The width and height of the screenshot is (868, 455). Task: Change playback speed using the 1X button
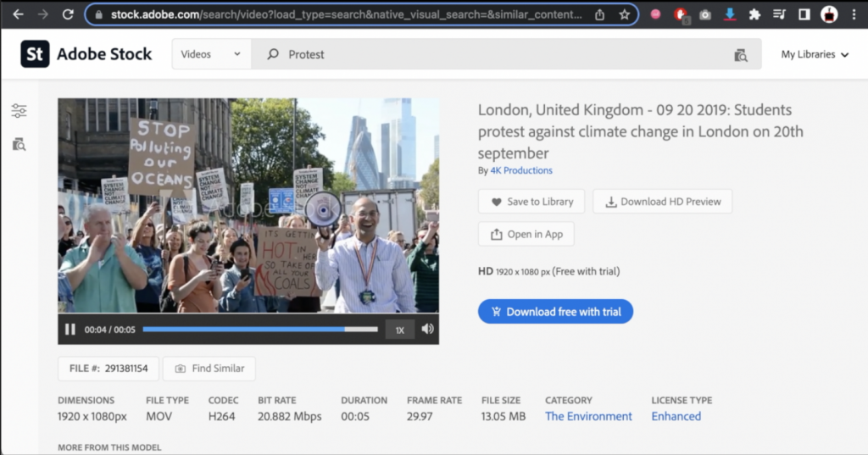[x=400, y=330]
